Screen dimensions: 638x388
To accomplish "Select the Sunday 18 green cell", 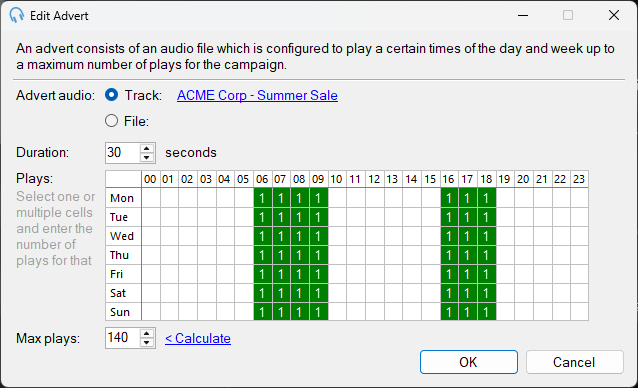I will click(487, 312).
